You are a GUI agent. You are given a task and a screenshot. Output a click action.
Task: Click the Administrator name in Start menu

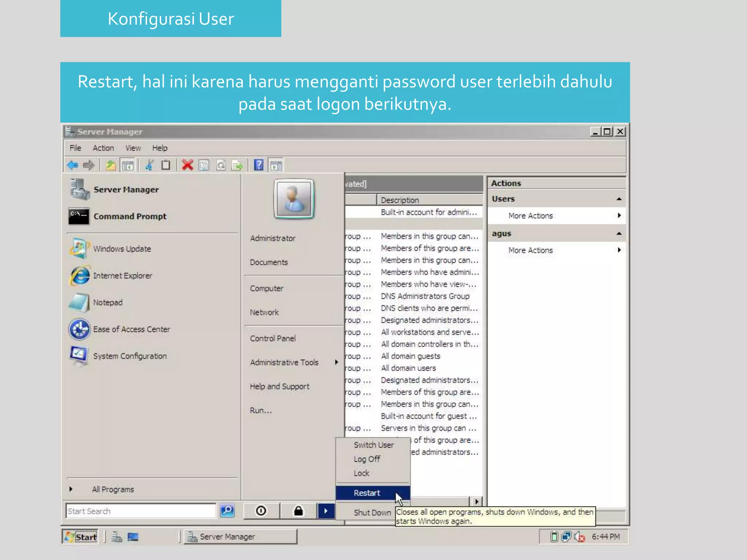click(272, 238)
